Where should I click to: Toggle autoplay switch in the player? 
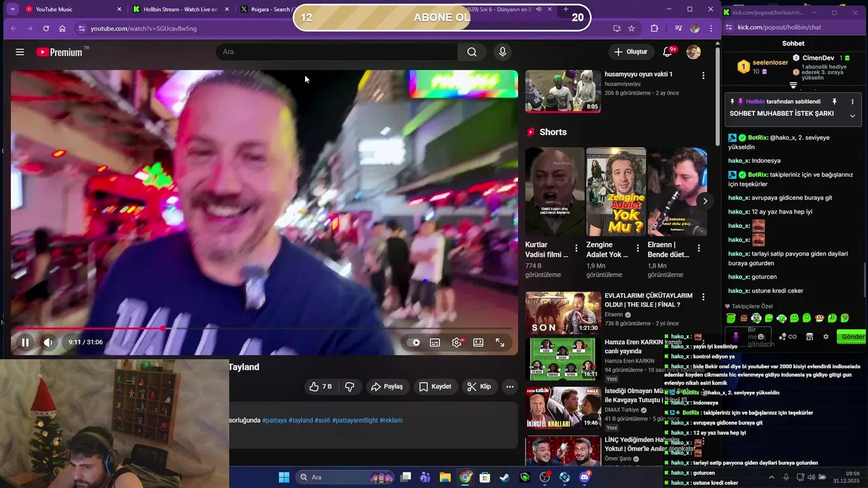point(413,342)
